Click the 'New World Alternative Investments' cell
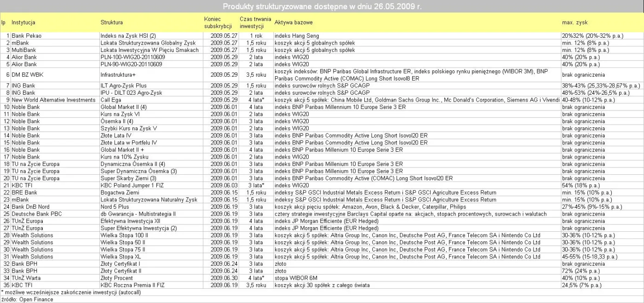 52,100
